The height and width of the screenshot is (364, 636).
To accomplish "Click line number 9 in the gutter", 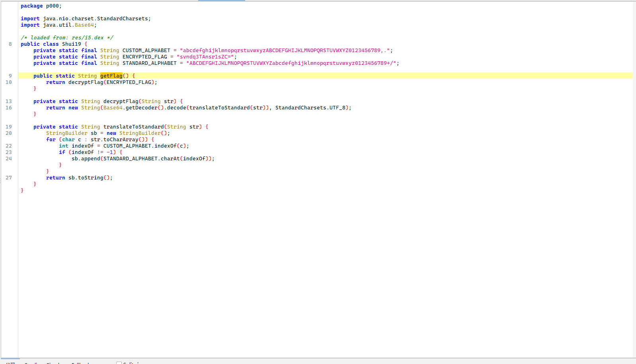I will 10,76.
